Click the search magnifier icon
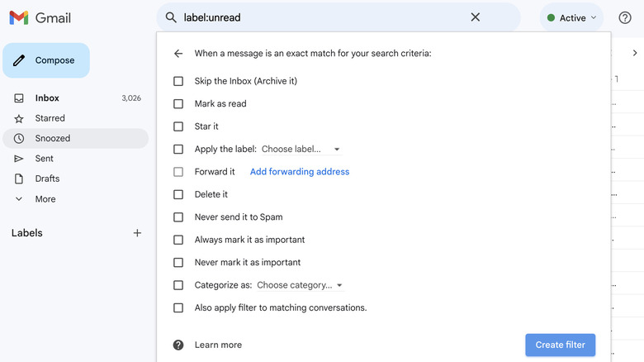The height and width of the screenshot is (362, 644). pyautogui.click(x=171, y=17)
